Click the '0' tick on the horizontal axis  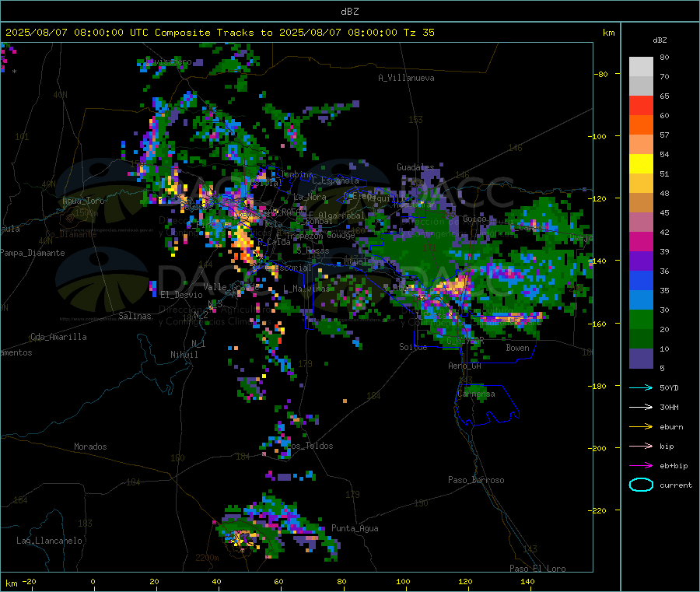[x=93, y=582]
